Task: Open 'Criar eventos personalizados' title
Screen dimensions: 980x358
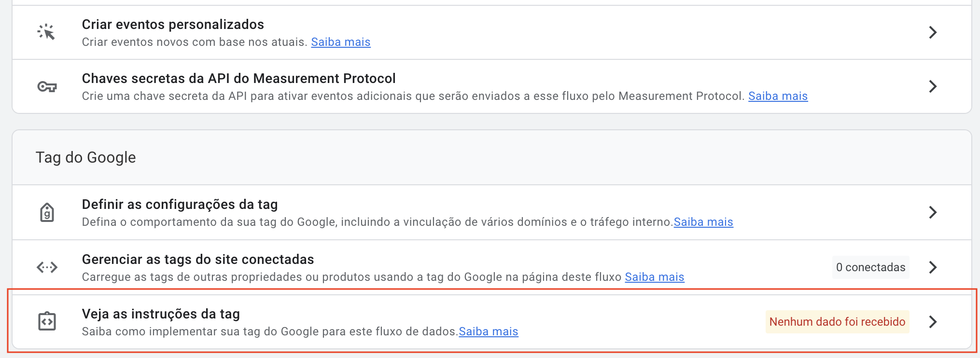Action: tap(173, 25)
